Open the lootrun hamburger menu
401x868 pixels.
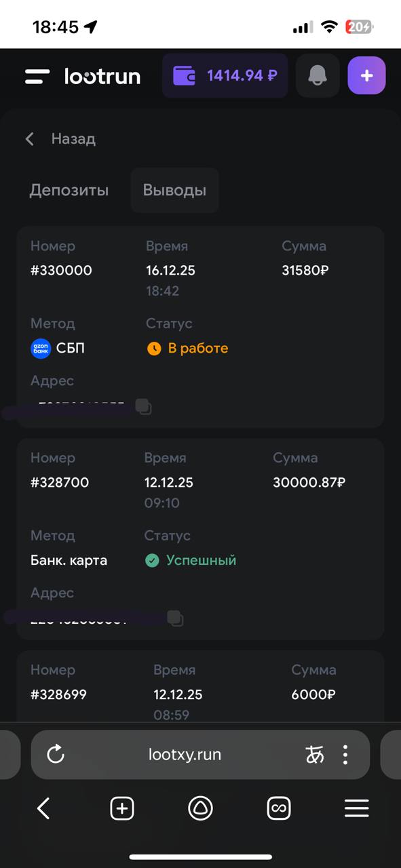click(37, 75)
